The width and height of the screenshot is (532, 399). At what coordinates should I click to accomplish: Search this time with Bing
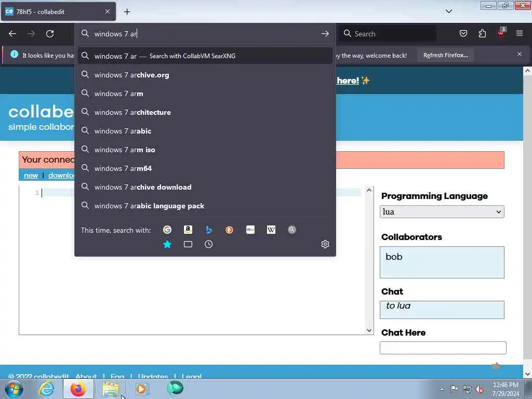(209, 230)
